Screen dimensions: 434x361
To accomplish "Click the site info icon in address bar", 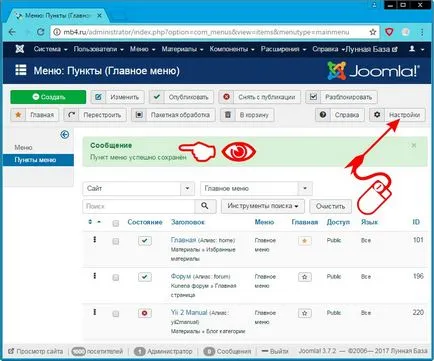I will 57,32.
